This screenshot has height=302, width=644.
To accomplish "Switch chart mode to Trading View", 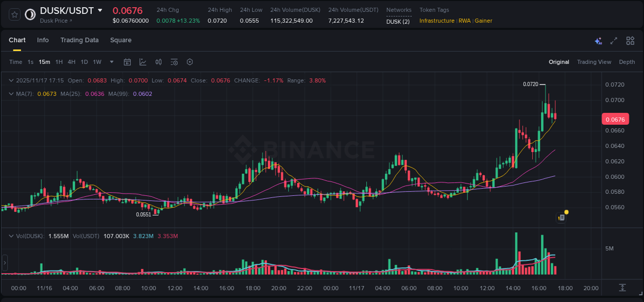I will (594, 62).
